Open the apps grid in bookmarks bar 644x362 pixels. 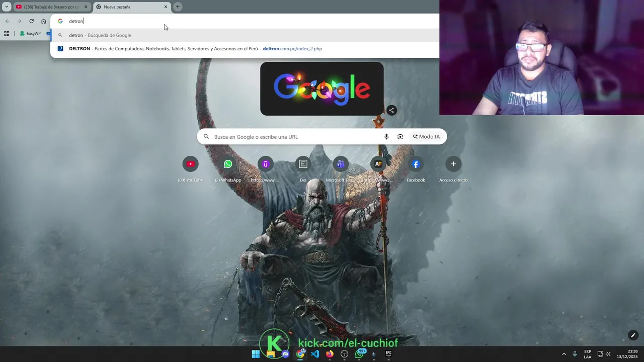[x=7, y=34]
